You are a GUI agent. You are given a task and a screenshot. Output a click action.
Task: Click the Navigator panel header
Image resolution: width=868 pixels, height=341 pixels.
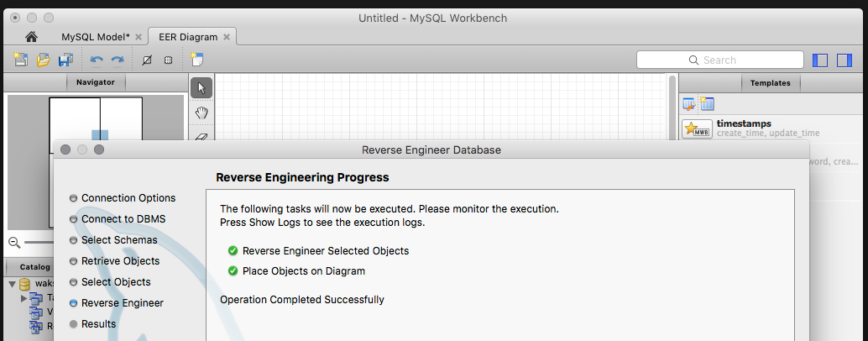tap(96, 82)
